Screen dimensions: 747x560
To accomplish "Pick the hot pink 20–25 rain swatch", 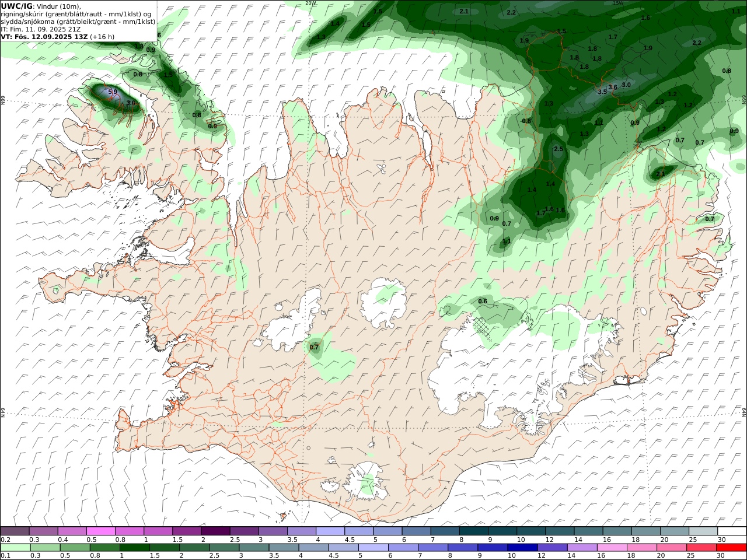I will 672,548.
